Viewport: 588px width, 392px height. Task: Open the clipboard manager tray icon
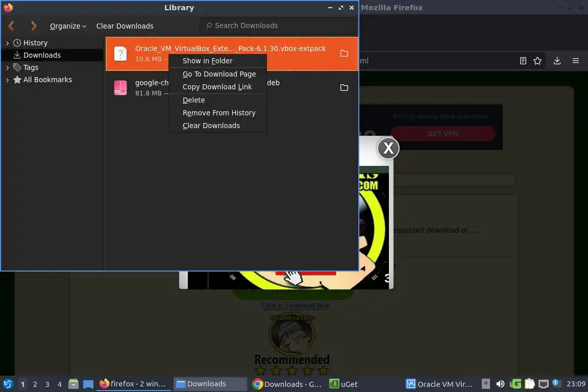click(x=529, y=384)
